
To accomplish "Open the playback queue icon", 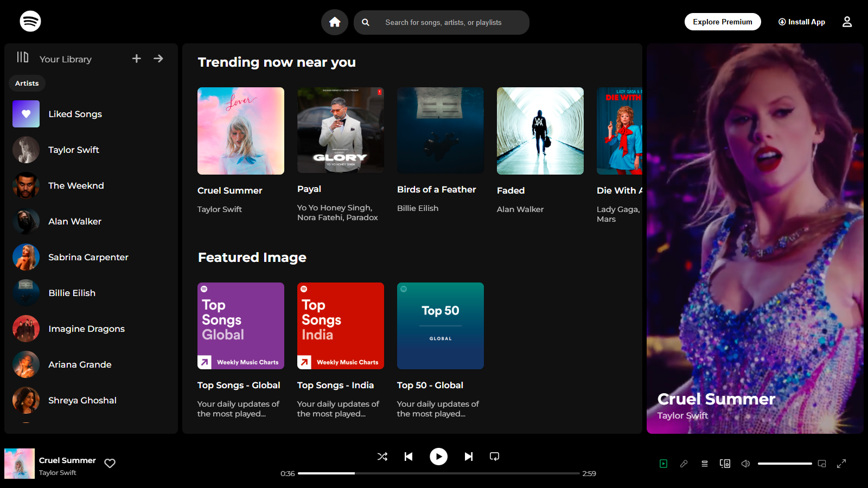I will [704, 464].
